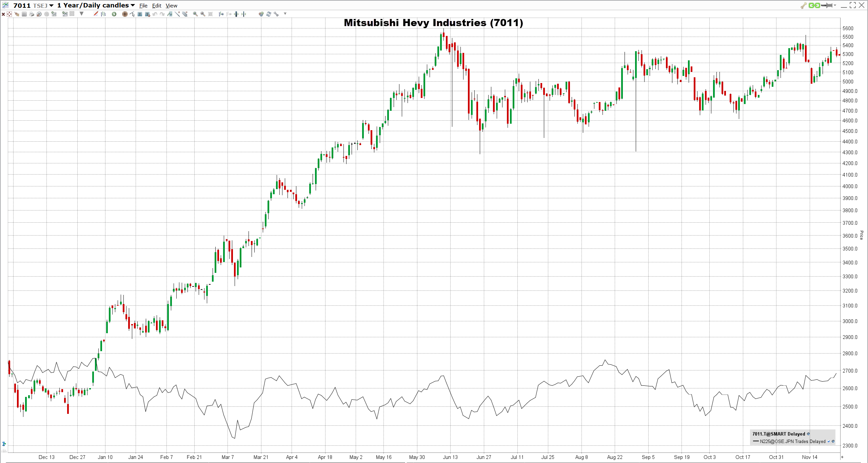Open settings with toolbar wrench icon
This screenshot has height=463, width=868.
coord(276,14)
